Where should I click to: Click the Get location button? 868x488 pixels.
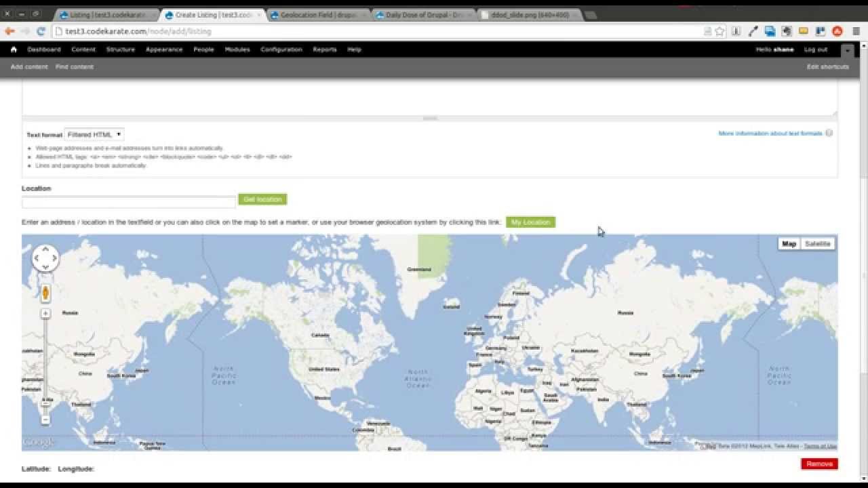click(262, 199)
